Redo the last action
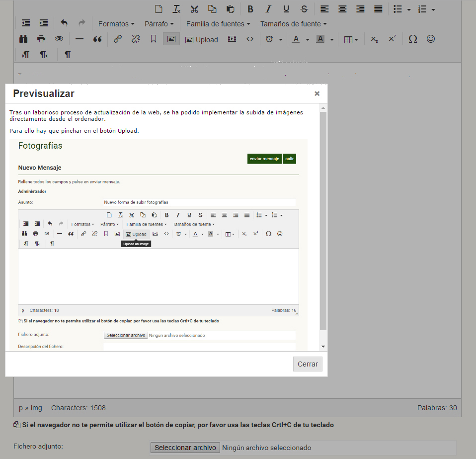Image resolution: width=476 pixels, height=459 pixels. pos(81,23)
